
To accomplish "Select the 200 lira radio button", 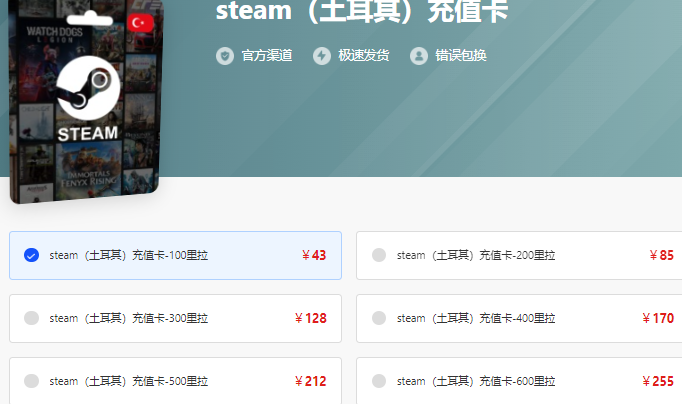I will 379,255.
